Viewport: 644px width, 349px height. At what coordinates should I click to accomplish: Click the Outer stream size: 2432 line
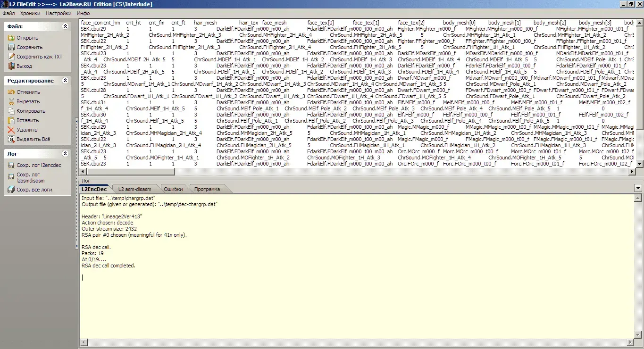(109, 229)
